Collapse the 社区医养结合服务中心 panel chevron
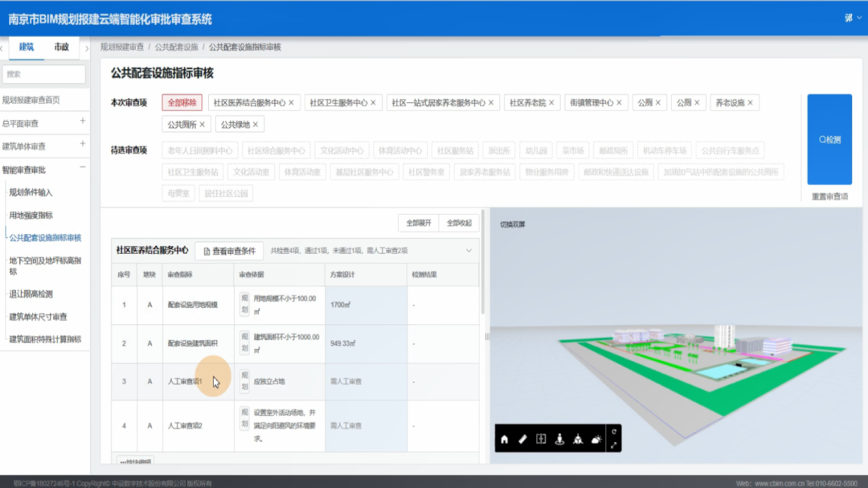868x488 pixels. (x=469, y=251)
